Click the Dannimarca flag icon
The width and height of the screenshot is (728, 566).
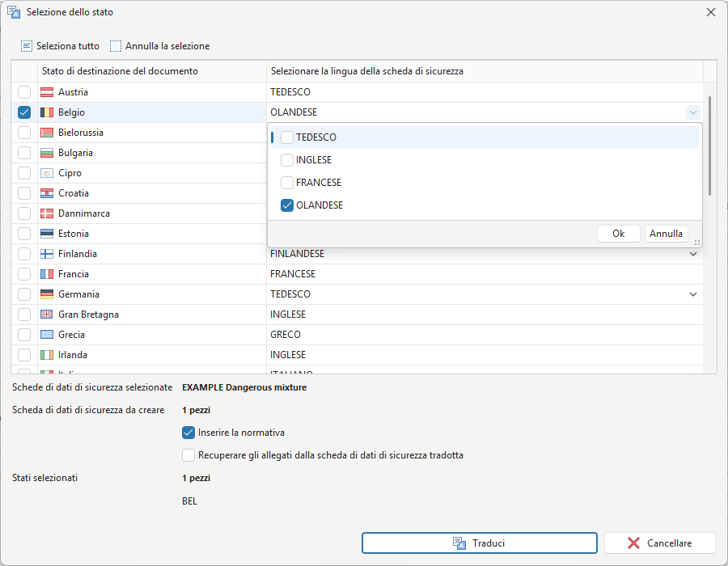pyautogui.click(x=47, y=213)
